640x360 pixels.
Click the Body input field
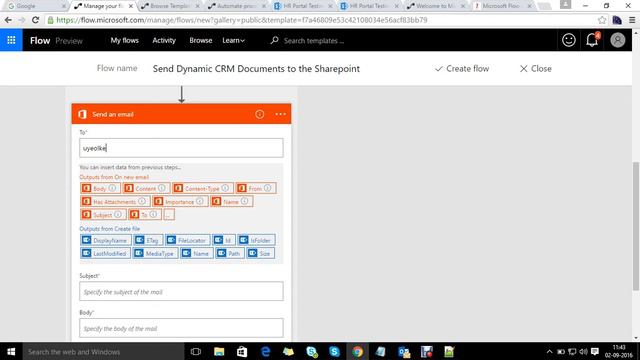click(x=181, y=328)
